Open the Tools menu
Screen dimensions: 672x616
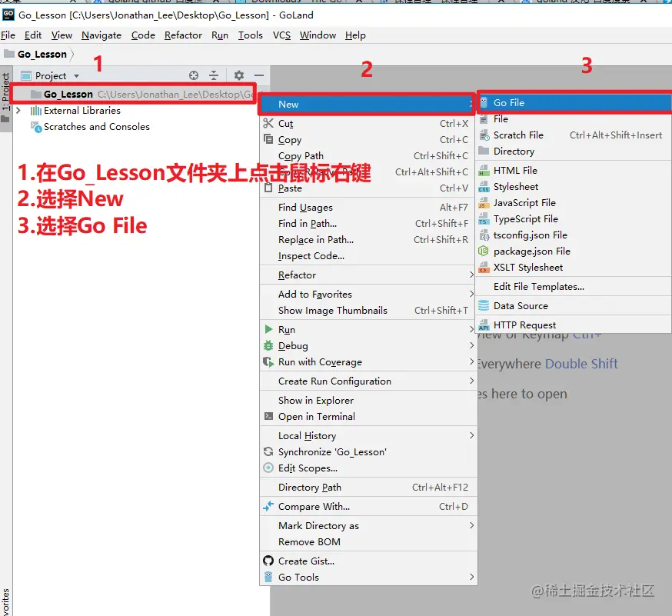[251, 35]
